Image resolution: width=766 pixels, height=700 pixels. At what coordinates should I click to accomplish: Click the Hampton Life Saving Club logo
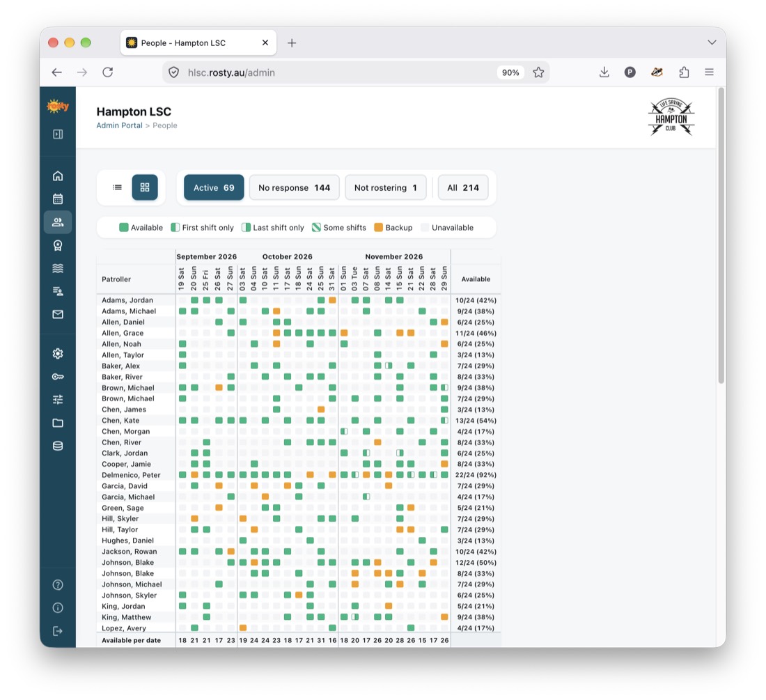(671, 117)
